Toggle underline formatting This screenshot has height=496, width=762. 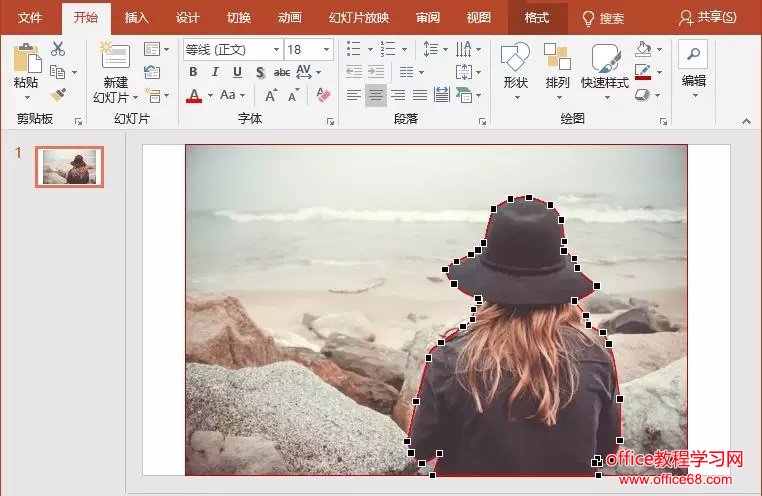tap(237, 72)
